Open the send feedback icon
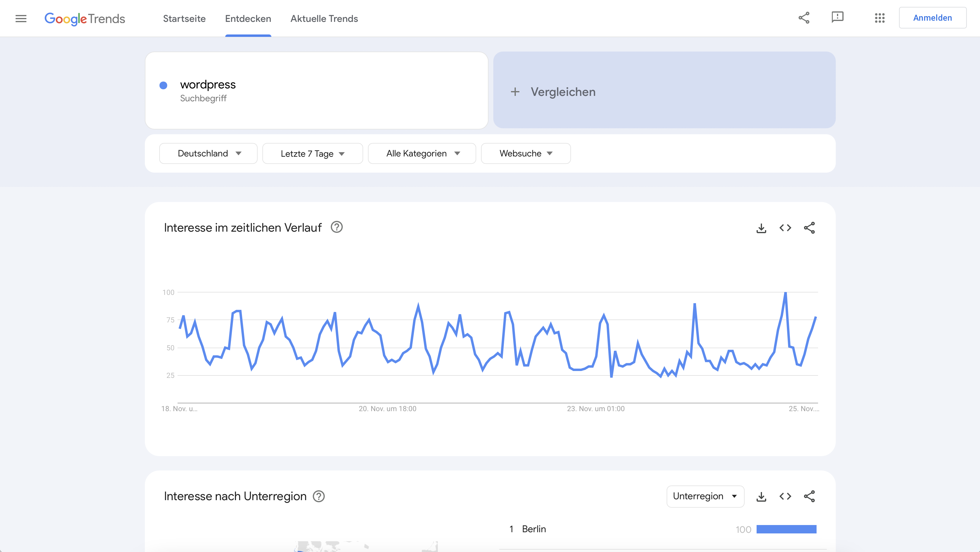980x552 pixels. pos(837,17)
